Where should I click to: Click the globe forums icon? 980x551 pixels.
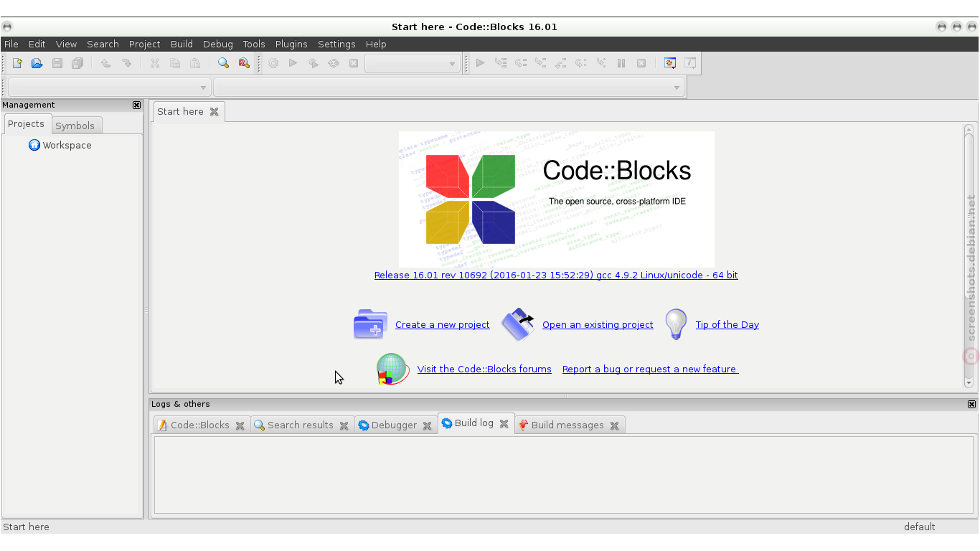(392, 369)
